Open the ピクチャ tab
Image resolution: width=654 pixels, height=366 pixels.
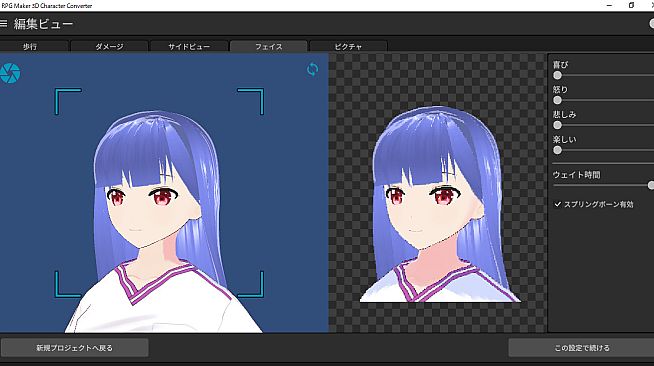[x=348, y=46]
